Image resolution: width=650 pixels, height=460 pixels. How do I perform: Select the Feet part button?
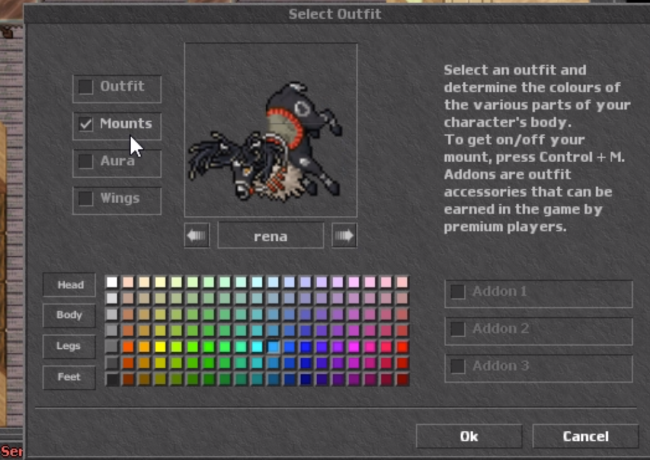[69, 377]
